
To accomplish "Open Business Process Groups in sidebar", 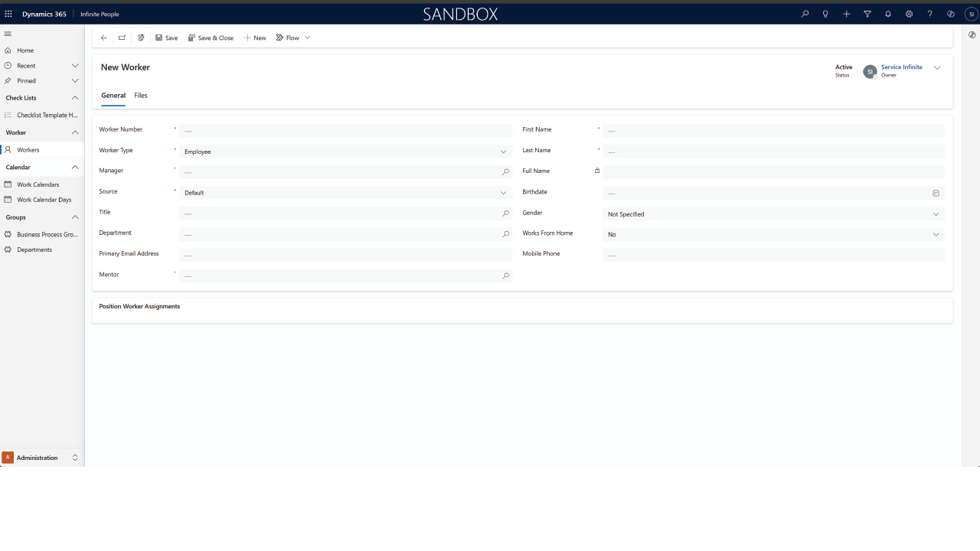I will pyautogui.click(x=42, y=234).
